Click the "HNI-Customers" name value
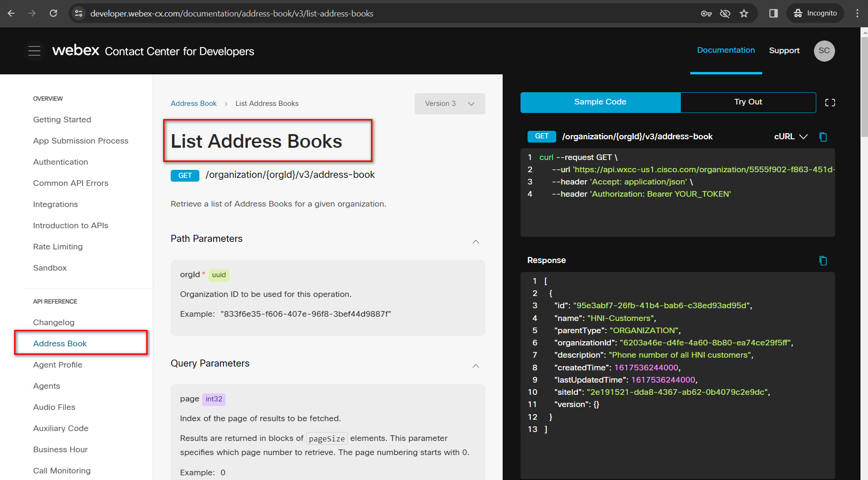 coord(620,318)
